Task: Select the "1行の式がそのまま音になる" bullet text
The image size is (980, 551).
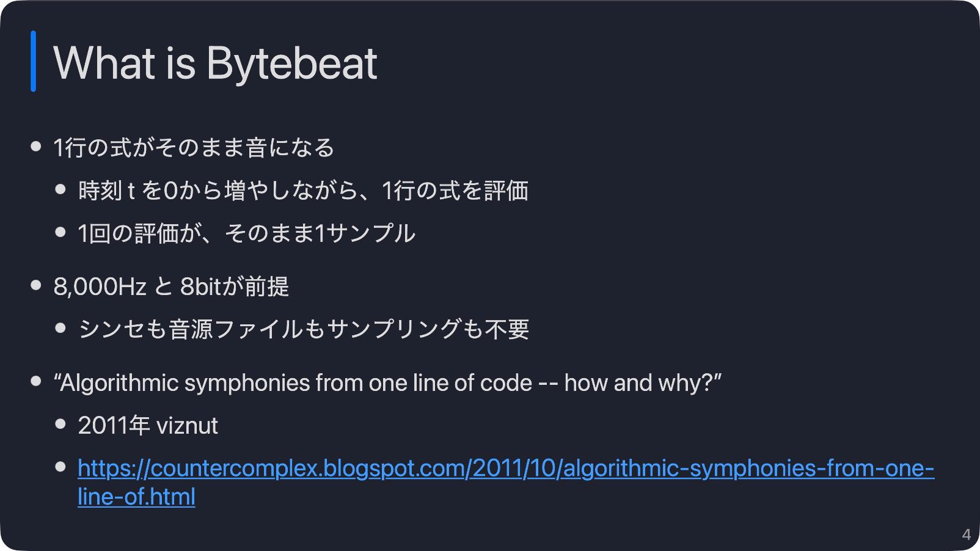Action: pyautogui.click(x=194, y=148)
